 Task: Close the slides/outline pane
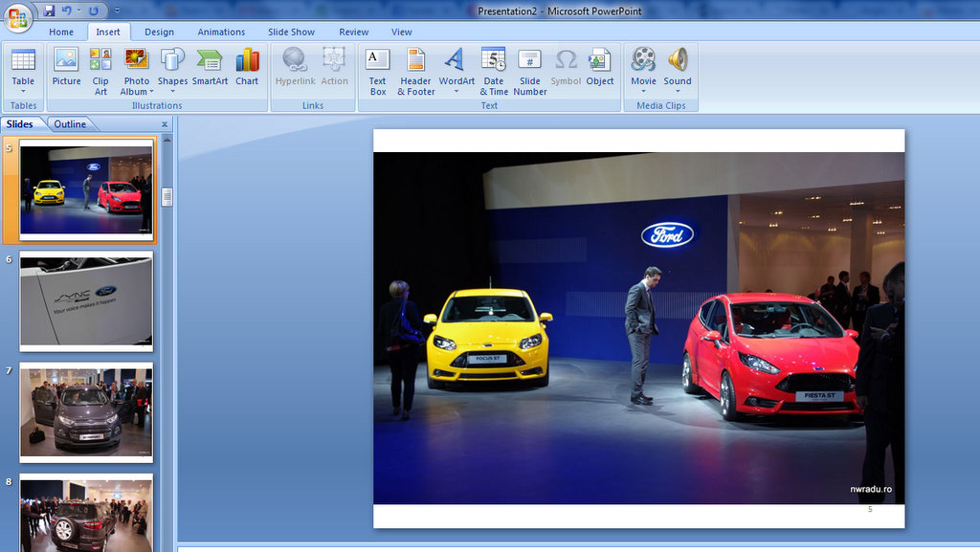(x=165, y=124)
